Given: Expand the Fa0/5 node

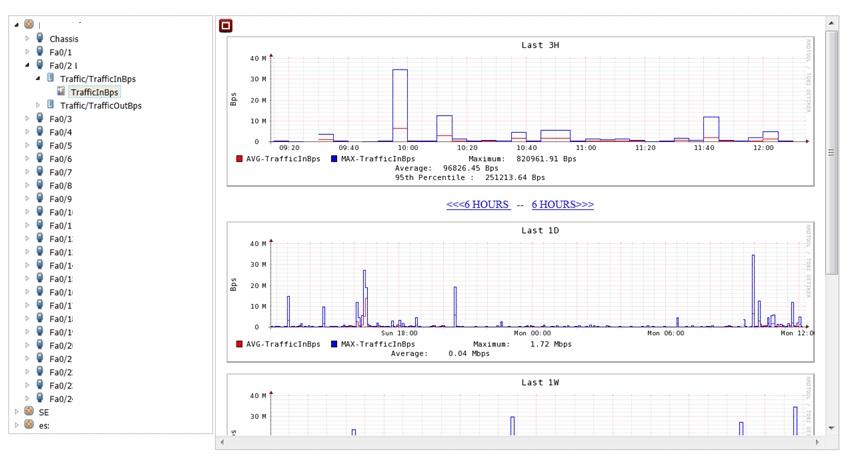Looking at the screenshot, I should tap(27, 145).
